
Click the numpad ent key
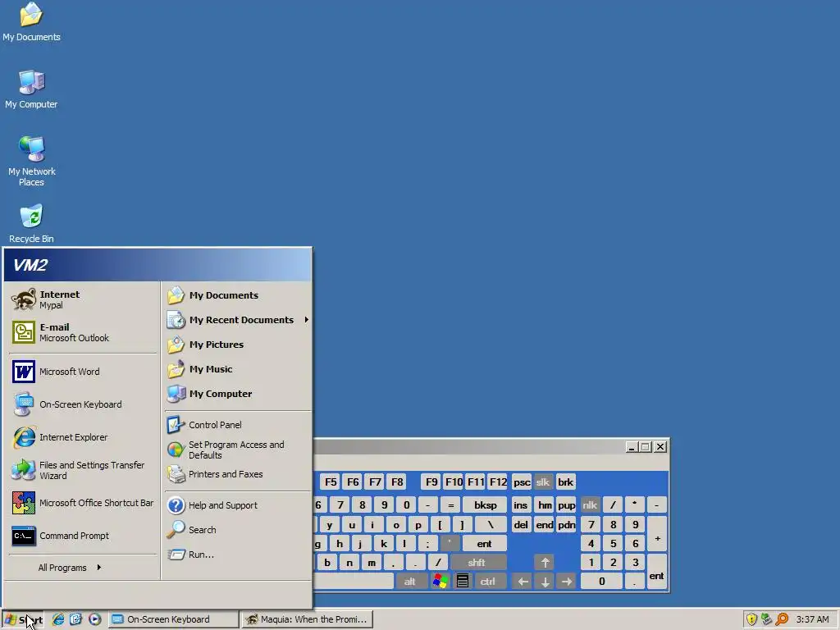657,572
